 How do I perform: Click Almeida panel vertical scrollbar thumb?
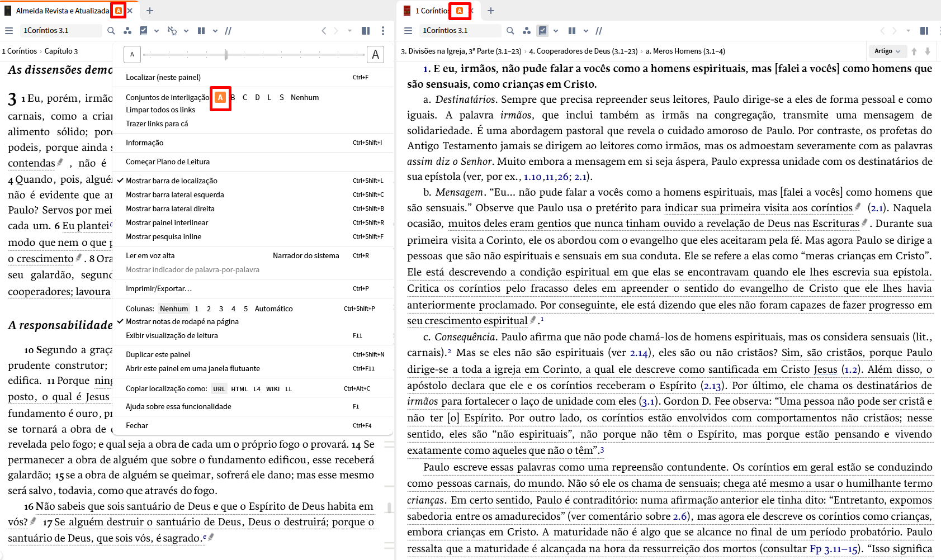389,507
